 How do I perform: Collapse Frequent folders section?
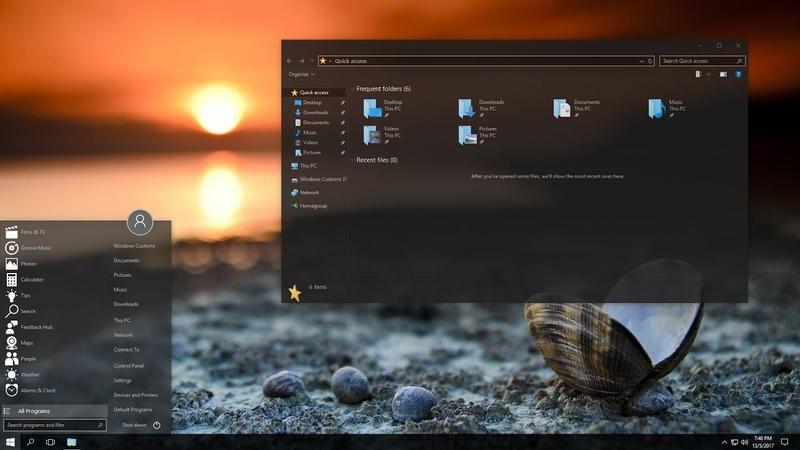[x=353, y=89]
